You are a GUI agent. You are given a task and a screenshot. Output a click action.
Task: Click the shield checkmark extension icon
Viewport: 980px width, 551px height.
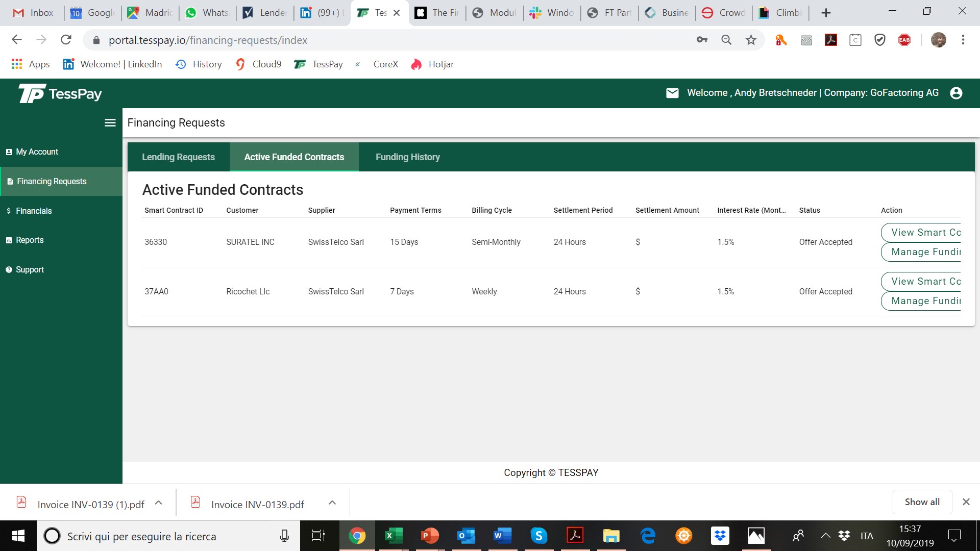point(880,40)
